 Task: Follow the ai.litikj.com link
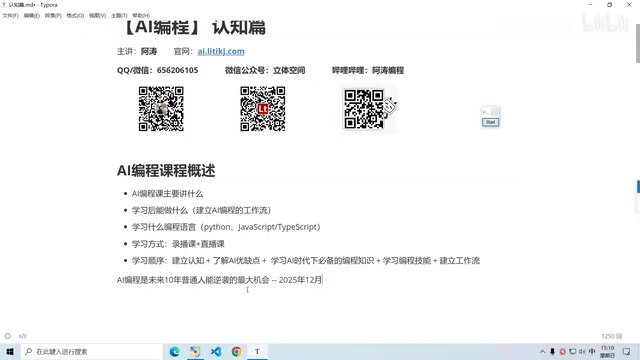[221, 51]
